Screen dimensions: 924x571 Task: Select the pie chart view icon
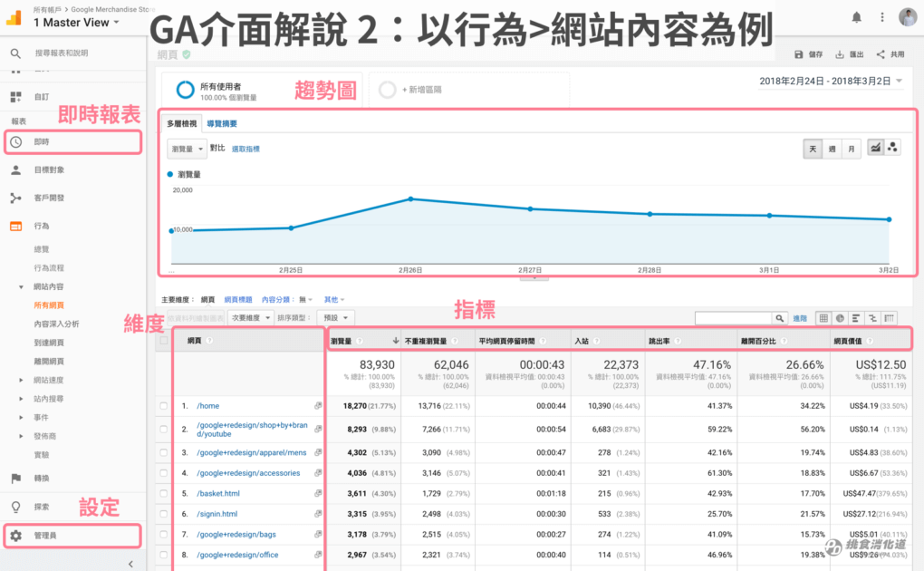point(840,318)
